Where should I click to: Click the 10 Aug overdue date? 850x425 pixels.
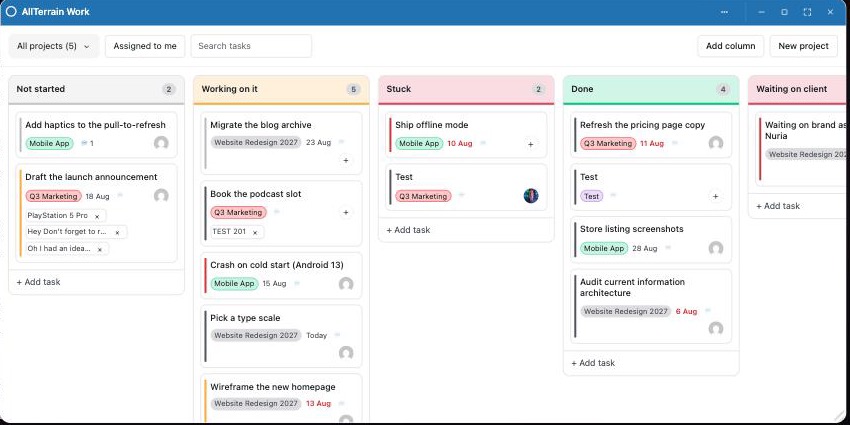pyautogui.click(x=460, y=144)
